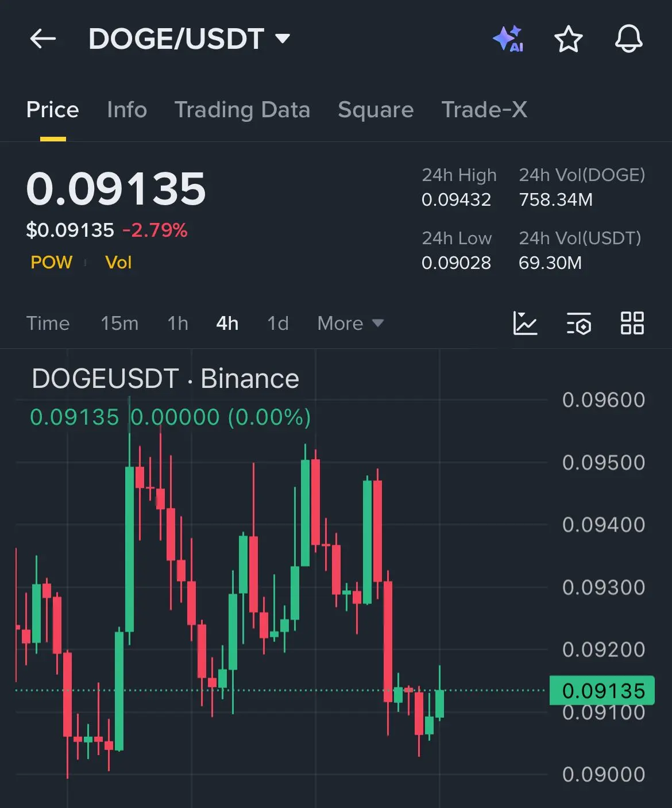Tap the 0.09600 price axis label
This screenshot has width=672, height=808.
(604, 400)
